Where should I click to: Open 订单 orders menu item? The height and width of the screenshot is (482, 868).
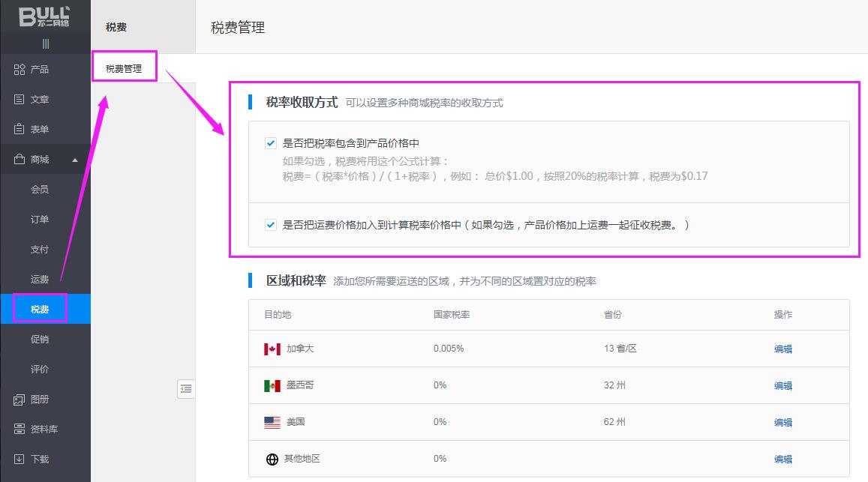click(40, 219)
